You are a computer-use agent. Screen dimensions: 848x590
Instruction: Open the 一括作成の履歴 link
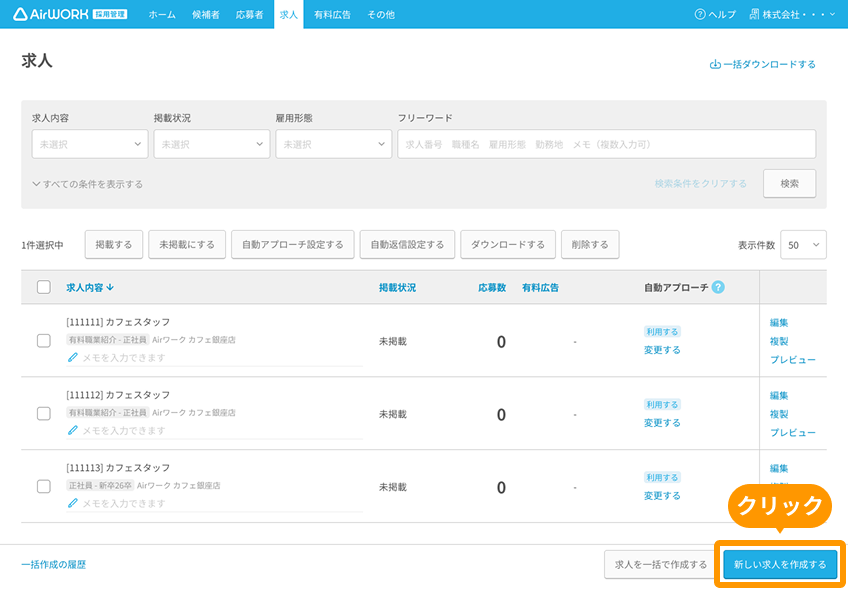[54, 565]
